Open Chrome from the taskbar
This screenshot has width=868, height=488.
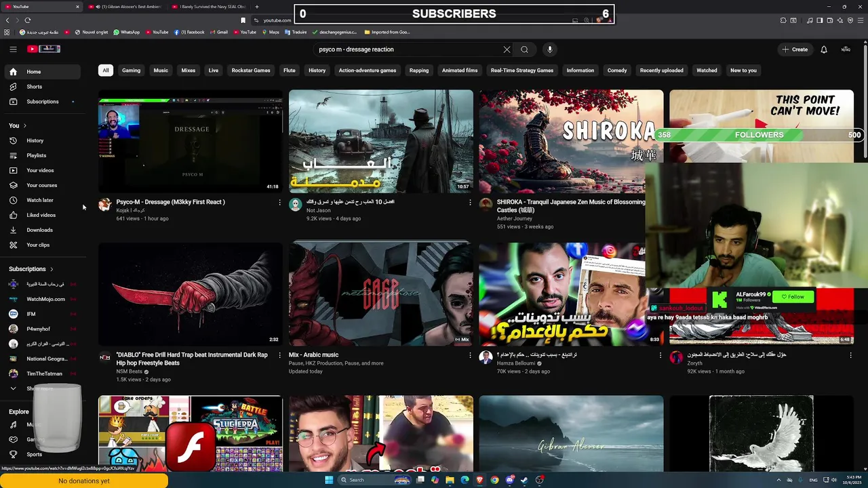click(x=494, y=480)
